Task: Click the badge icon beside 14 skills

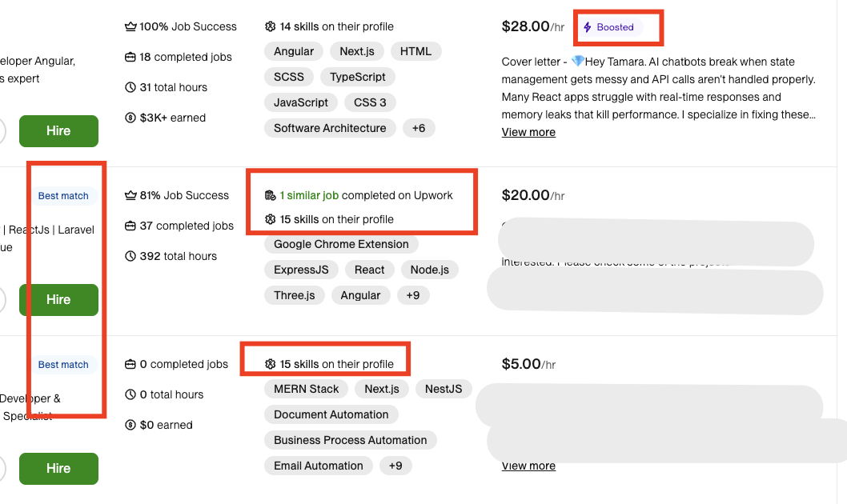Action: [271, 26]
